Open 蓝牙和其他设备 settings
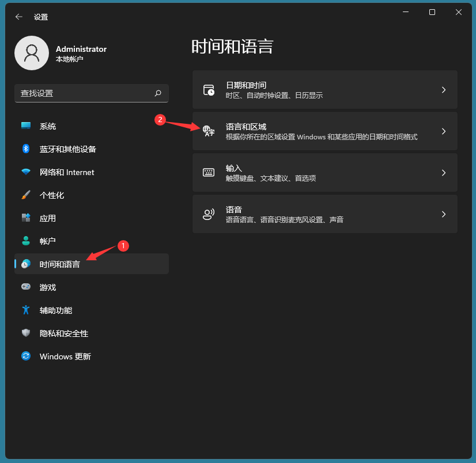This screenshot has height=463, width=476. (92, 149)
